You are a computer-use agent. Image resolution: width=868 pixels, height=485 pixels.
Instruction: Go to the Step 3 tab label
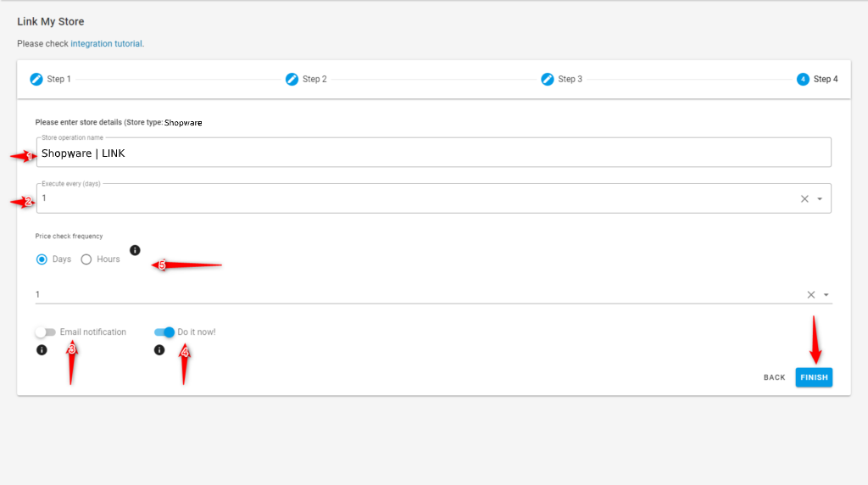[x=570, y=79]
